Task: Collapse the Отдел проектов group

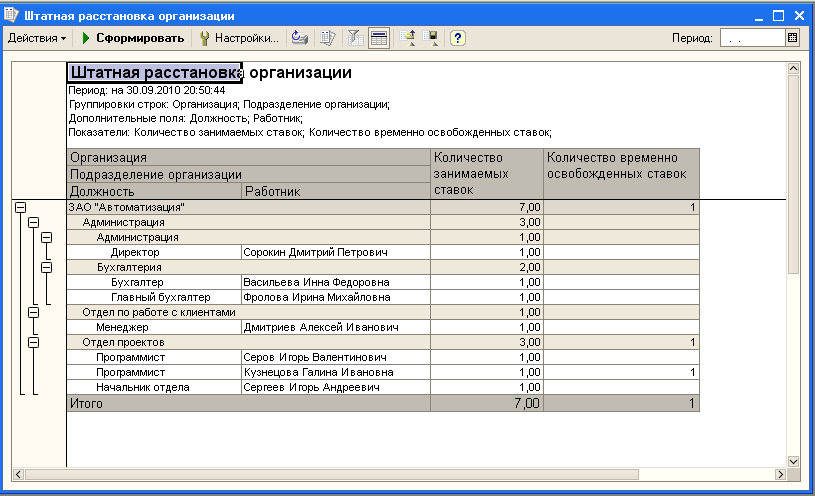Action: click(x=33, y=343)
